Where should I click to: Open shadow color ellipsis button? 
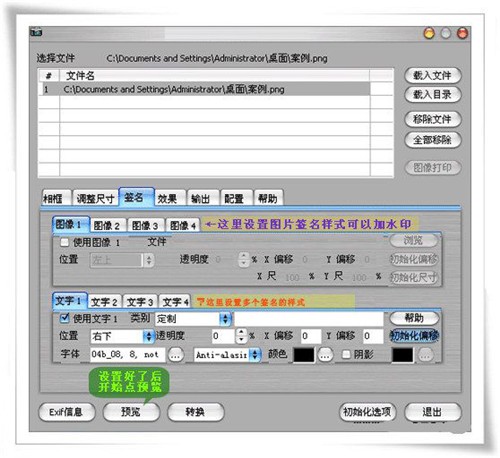(426, 355)
